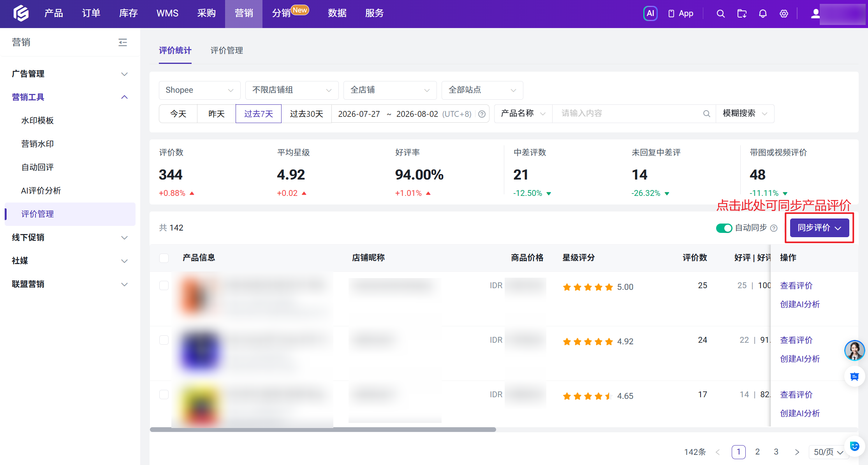
Task: Click the search icon in content field
Action: 706,114
